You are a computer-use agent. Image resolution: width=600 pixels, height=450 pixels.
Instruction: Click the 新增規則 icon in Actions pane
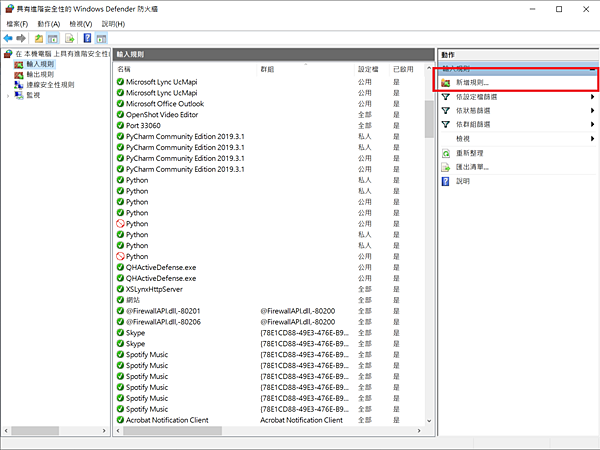[x=445, y=83]
